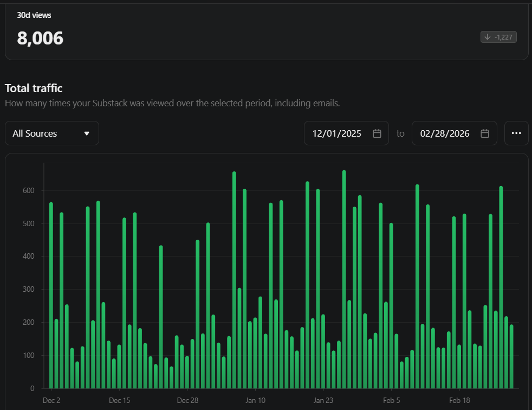Click the Dec 2 axis label
The height and width of the screenshot is (410, 532).
(51, 400)
